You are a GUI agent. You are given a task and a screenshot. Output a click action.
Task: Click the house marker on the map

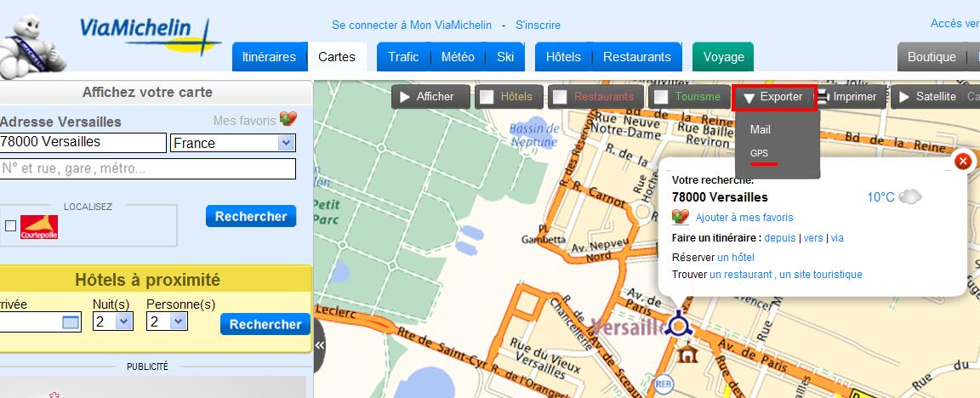point(687,350)
